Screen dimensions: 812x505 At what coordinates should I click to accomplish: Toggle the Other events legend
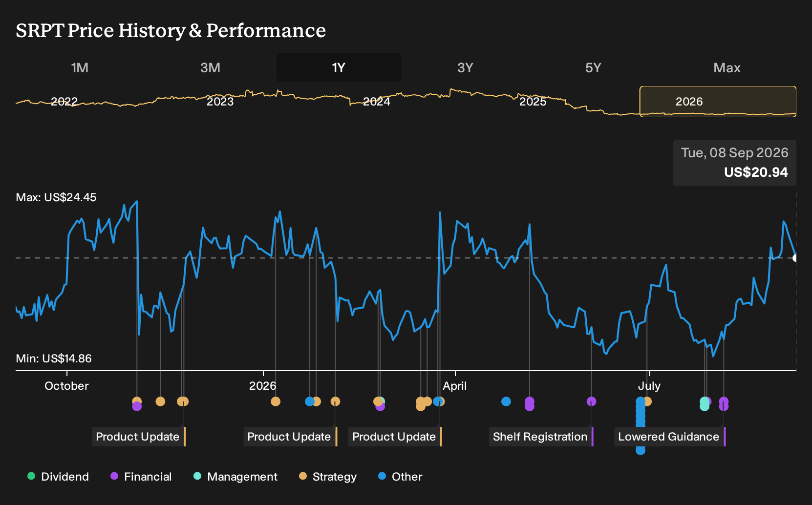(400, 477)
